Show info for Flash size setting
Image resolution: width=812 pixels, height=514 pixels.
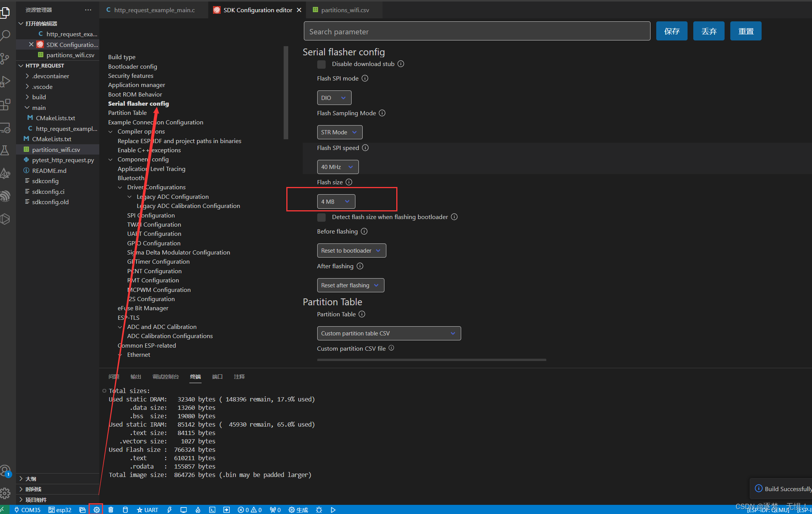pos(349,182)
